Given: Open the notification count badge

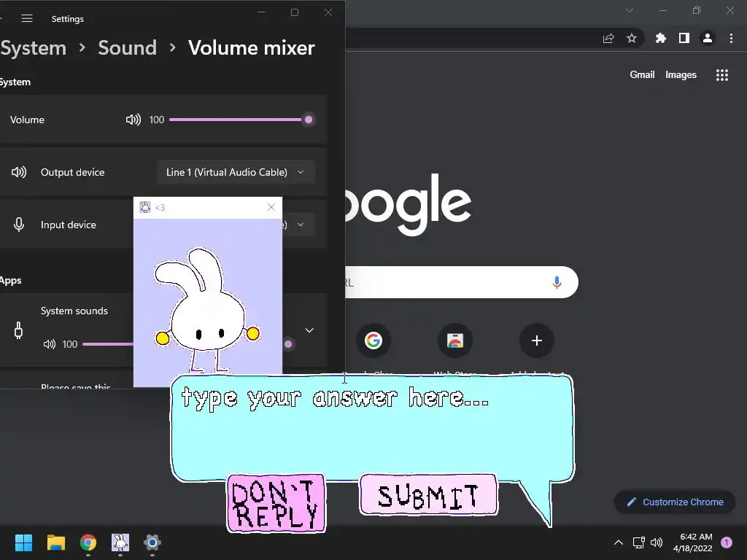Looking at the screenshot, I should point(727,542).
